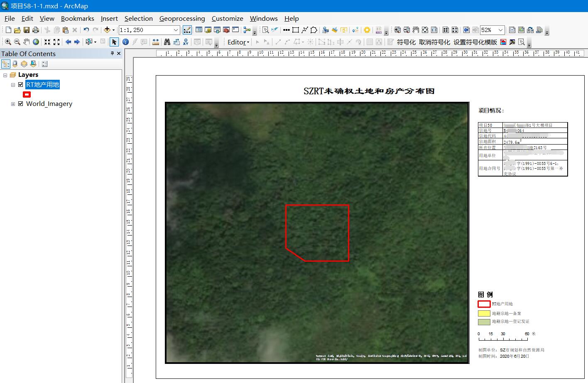Uncheck the World_Imagery layer visibility

21,103
